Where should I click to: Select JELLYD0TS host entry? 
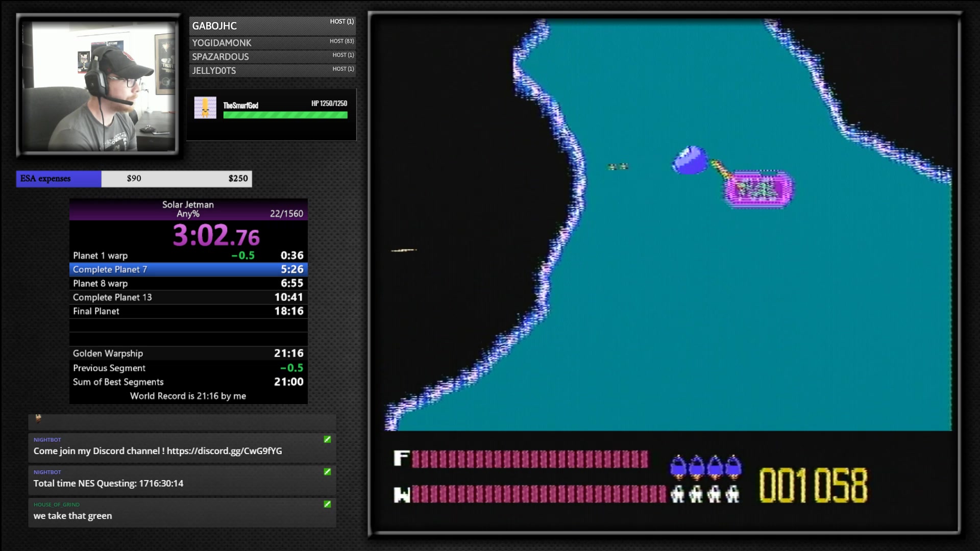tap(272, 70)
